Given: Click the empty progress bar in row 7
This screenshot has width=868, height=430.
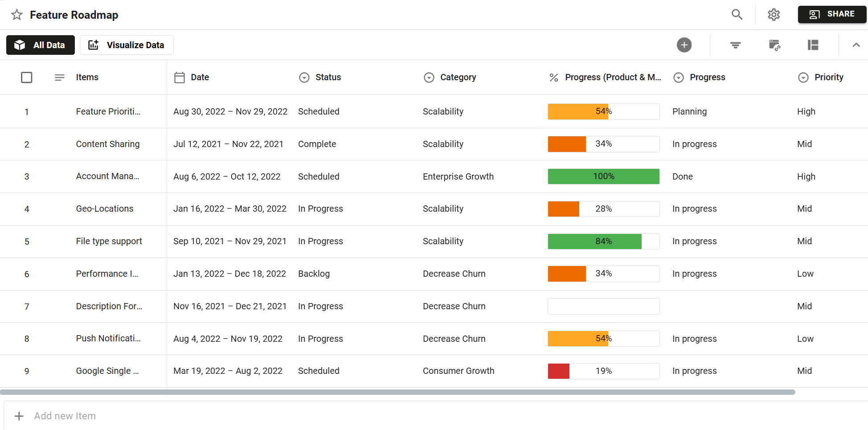Looking at the screenshot, I should tap(603, 307).
